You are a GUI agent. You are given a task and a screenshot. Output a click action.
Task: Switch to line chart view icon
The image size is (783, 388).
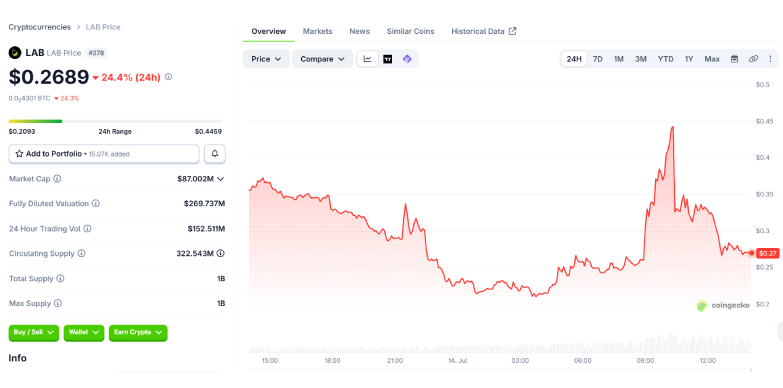click(x=368, y=59)
